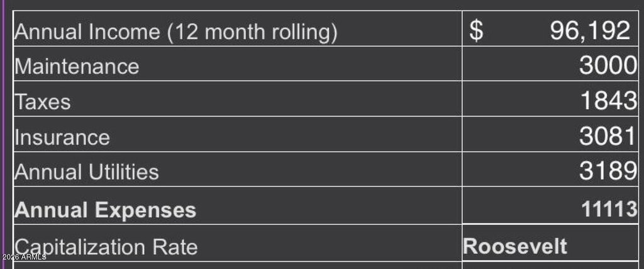Click the bold Annual Expenses label
This screenshot has width=644, height=269.
pyautogui.click(x=105, y=210)
